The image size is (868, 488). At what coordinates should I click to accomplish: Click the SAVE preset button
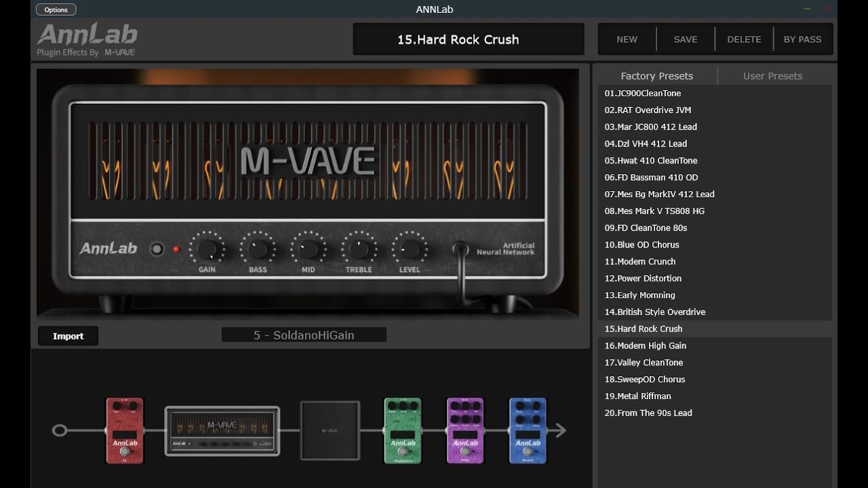[x=686, y=39]
